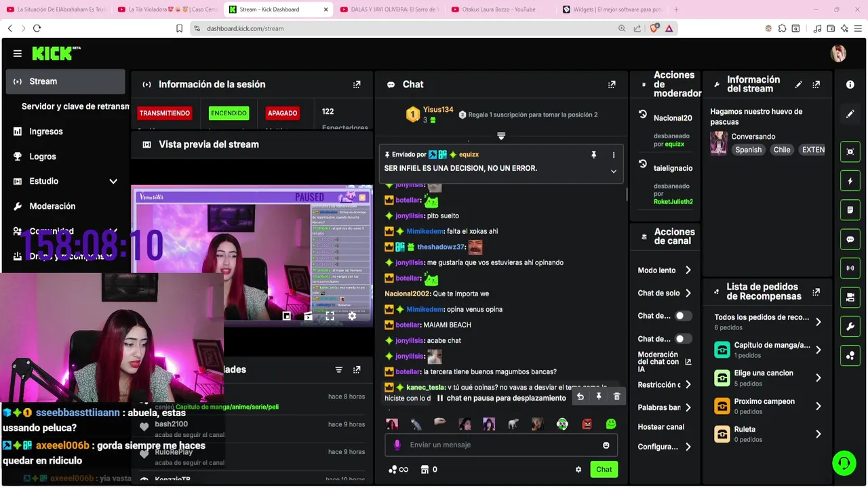Open chat settings gear icon

pos(578,470)
